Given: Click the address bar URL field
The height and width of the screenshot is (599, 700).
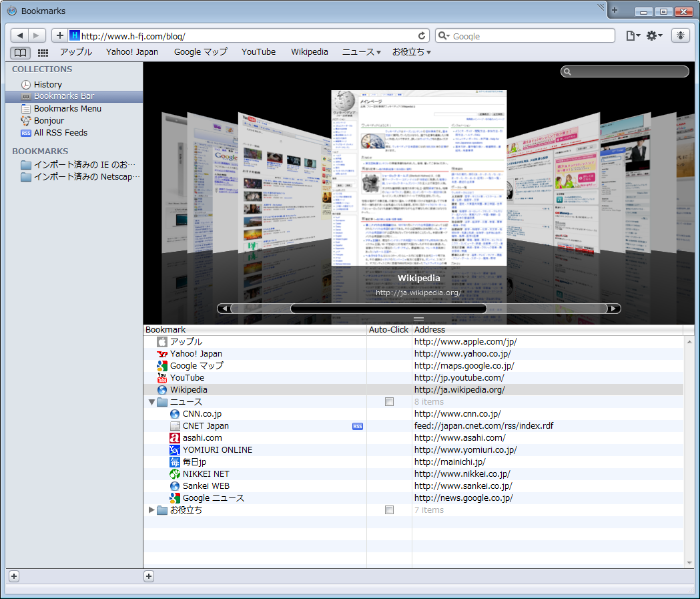Looking at the screenshot, I should click(248, 36).
